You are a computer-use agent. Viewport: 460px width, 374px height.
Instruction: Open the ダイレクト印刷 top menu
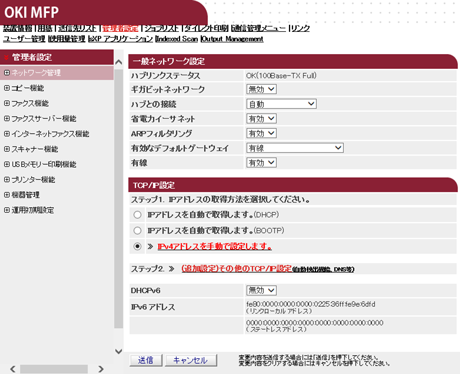pyautogui.click(x=206, y=28)
